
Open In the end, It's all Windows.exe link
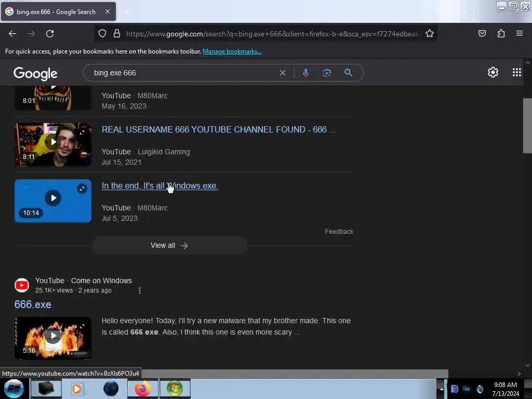160,185
